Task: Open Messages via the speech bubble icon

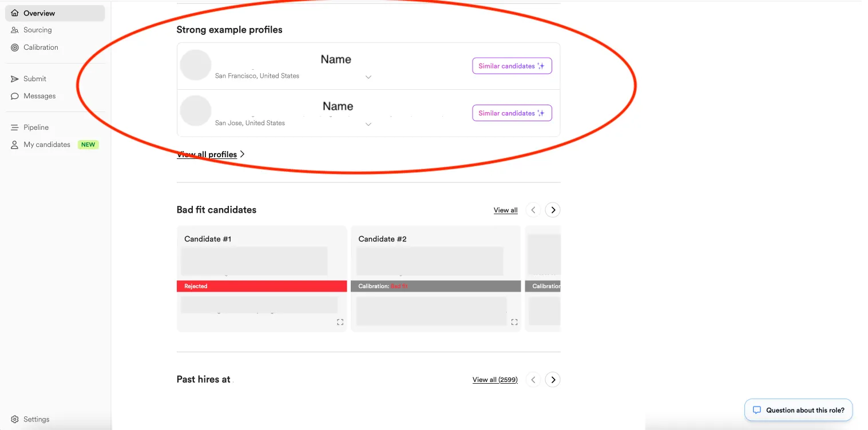Action: 14,96
